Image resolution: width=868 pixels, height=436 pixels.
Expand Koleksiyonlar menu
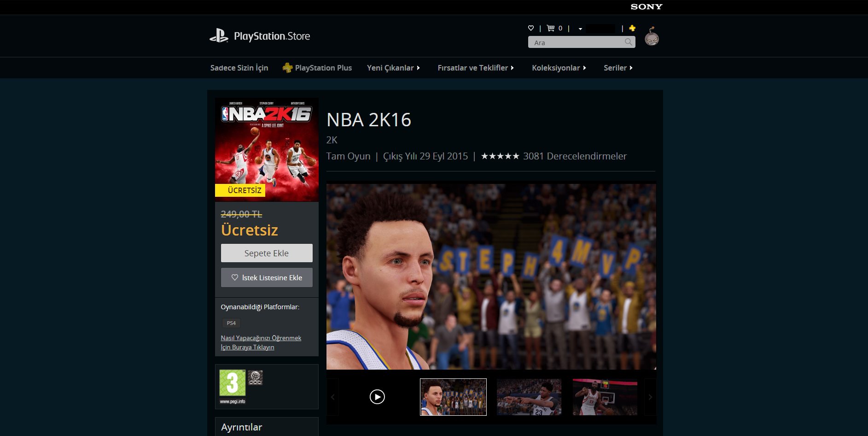pyautogui.click(x=559, y=68)
